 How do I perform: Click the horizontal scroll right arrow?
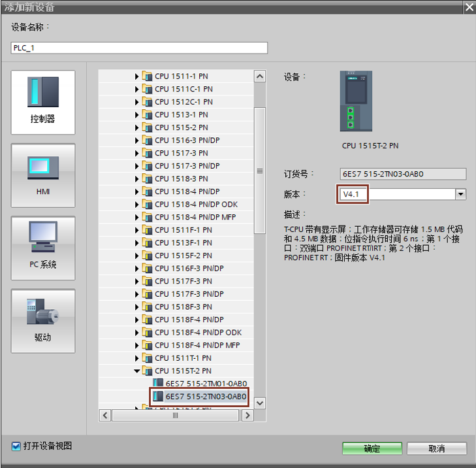coord(247,415)
